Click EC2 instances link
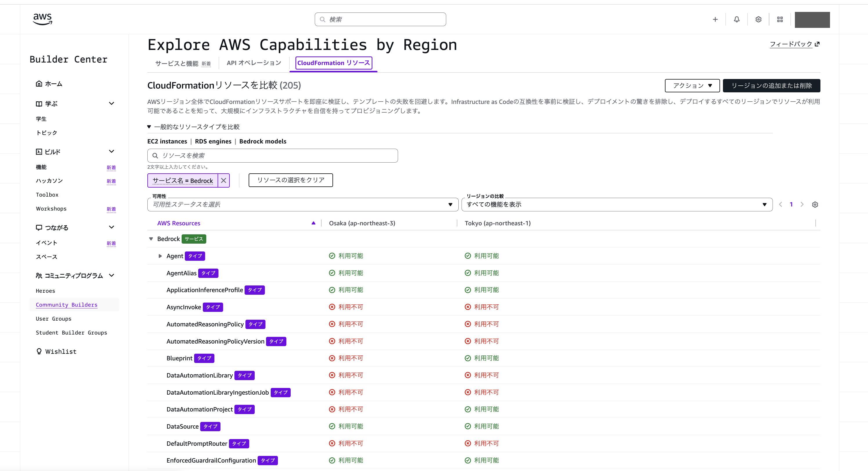 pyautogui.click(x=167, y=141)
